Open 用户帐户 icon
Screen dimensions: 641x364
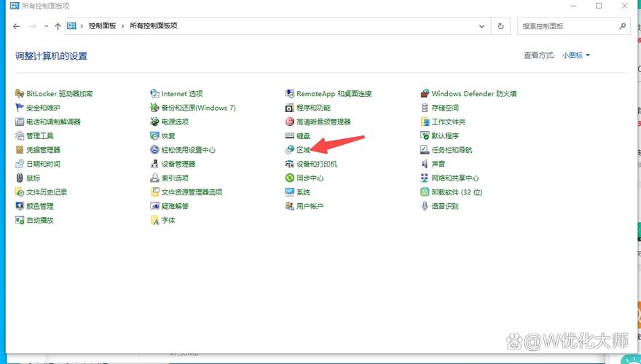(x=290, y=206)
